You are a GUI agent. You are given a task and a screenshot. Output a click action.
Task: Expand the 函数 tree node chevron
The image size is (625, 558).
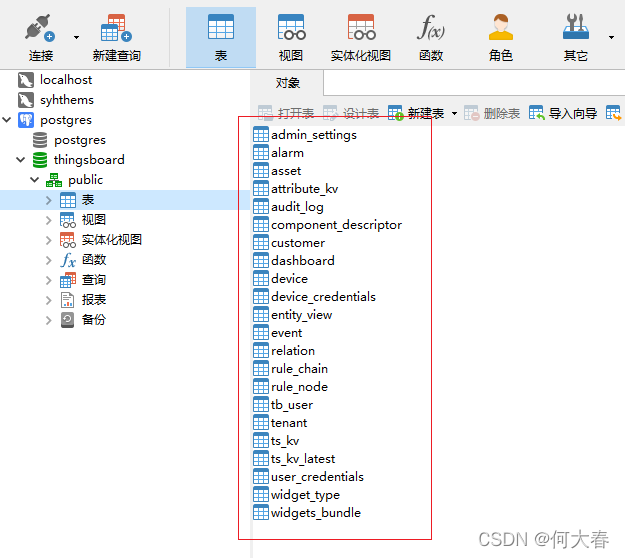(x=49, y=260)
